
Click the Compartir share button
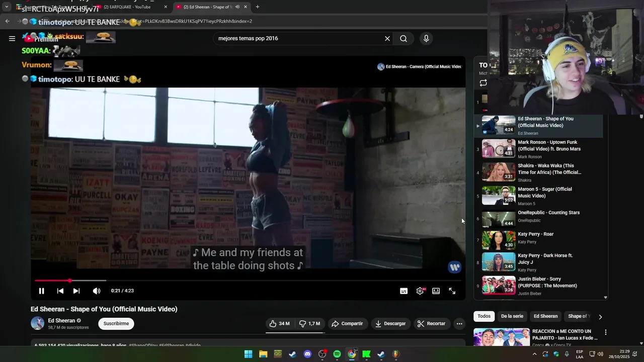tap(347, 324)
